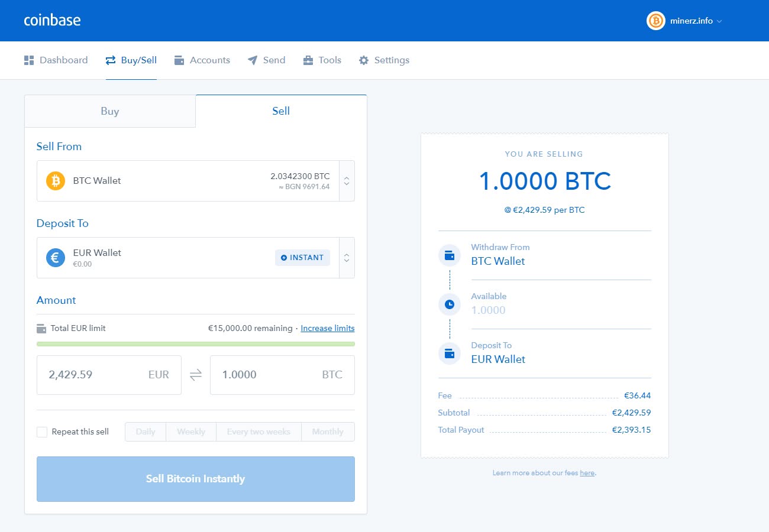
Task: Click the coinbase logo
Action: point(52,20)
